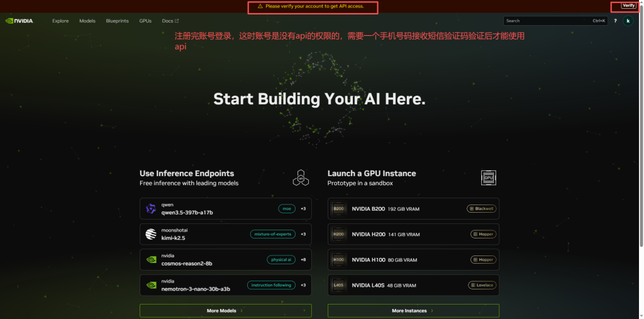Open the Explore menu item
The height and width of the screenshot is (319, 644).
60,21
